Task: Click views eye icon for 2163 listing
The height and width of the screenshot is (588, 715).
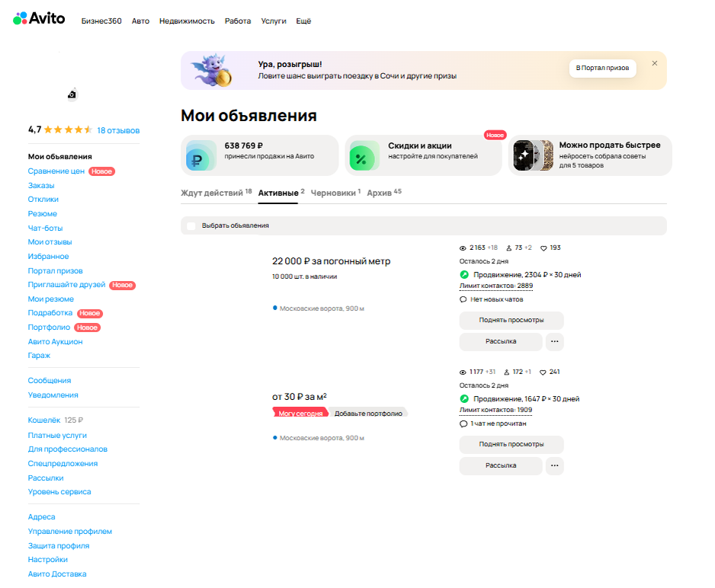Action: (463, 248)
